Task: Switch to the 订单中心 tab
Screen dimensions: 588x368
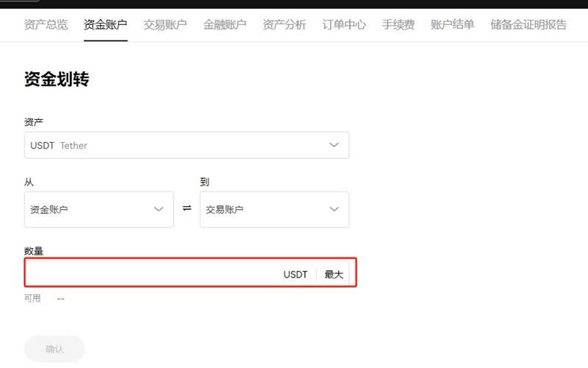Action: [x=344, y=25]
